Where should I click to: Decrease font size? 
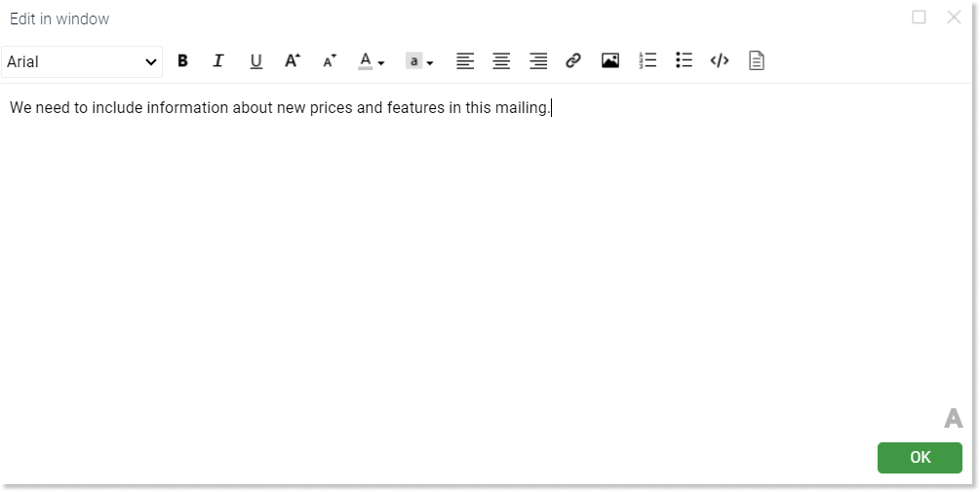[330, 60]
